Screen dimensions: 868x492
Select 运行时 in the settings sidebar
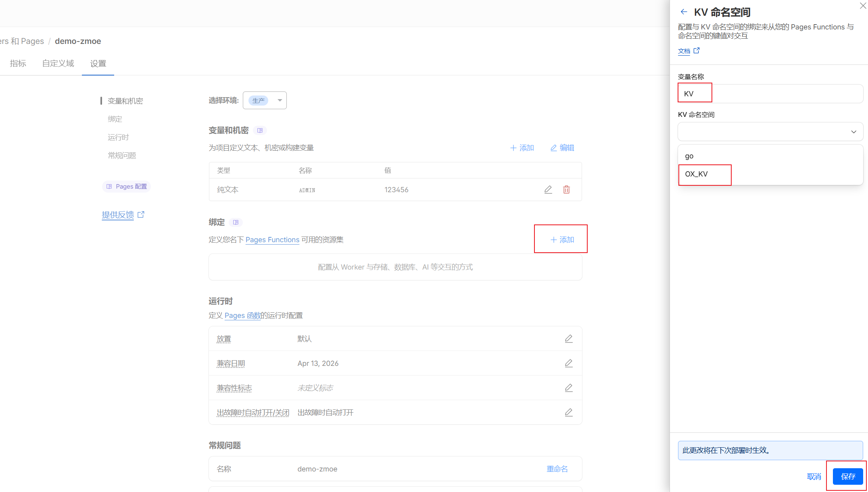coord(118,137)
